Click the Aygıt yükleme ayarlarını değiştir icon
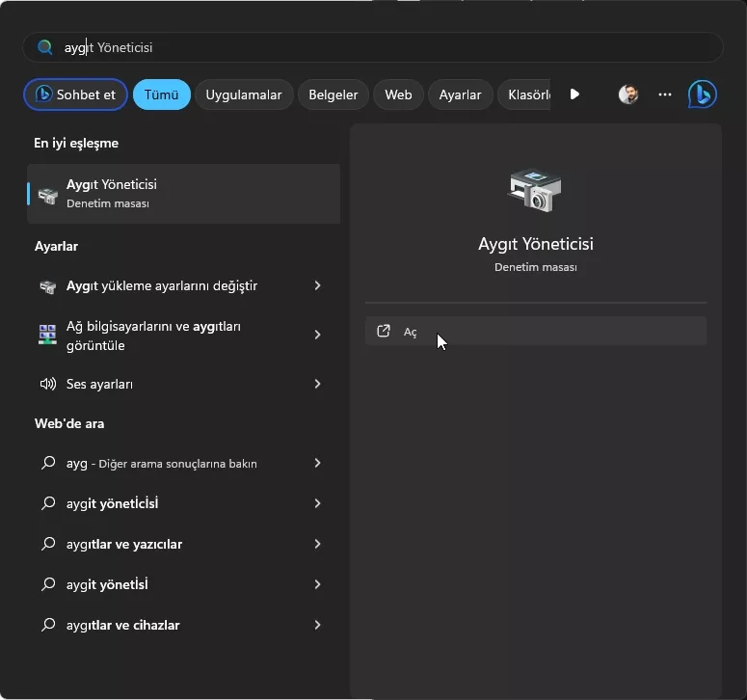This screenshot has width=747, height=700. tap(47, 286)
